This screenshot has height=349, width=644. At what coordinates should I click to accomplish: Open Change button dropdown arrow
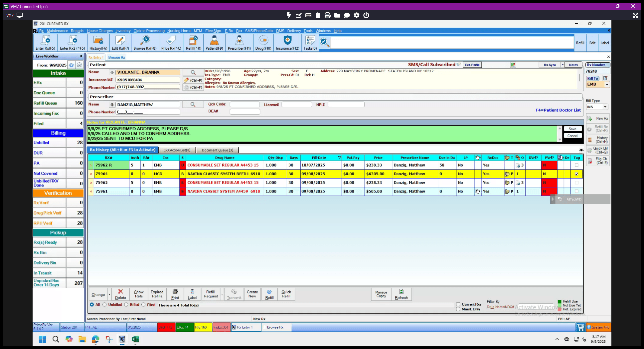point(109,294)
